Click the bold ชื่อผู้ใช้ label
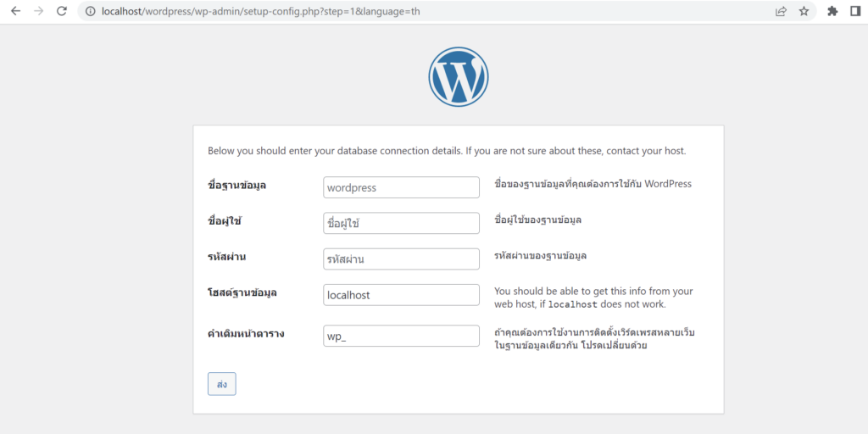Screen dimensions: 868x434 click(x=225, y=220)
